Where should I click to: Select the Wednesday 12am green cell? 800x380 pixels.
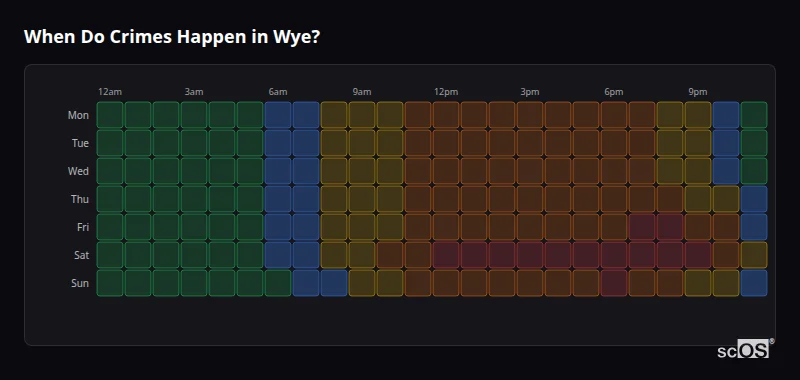click(110, 171)
